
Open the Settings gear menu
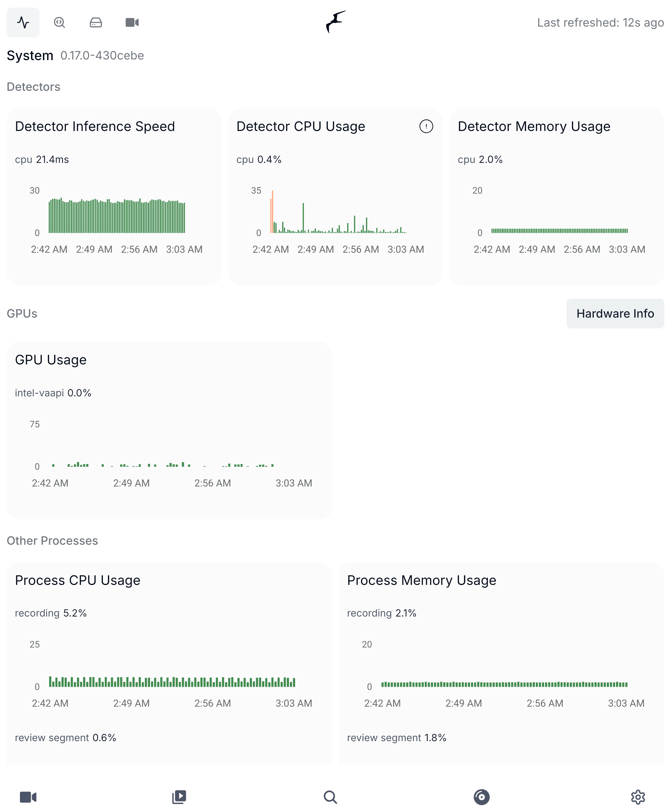pos(638,797)
